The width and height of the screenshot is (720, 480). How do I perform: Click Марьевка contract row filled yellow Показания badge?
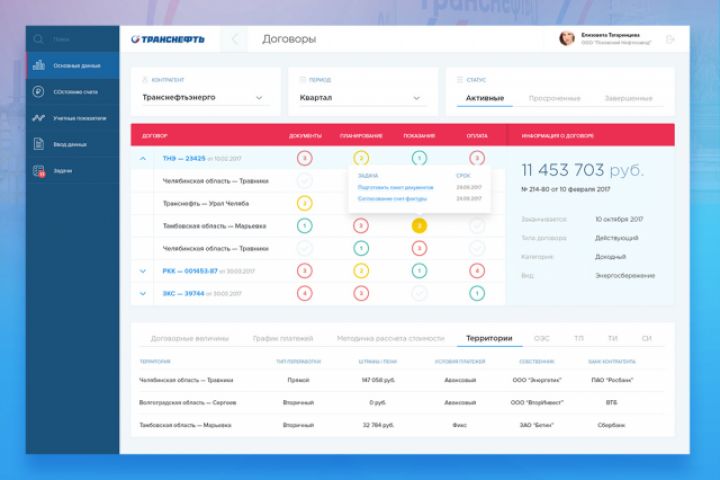[x=419, y=226]
